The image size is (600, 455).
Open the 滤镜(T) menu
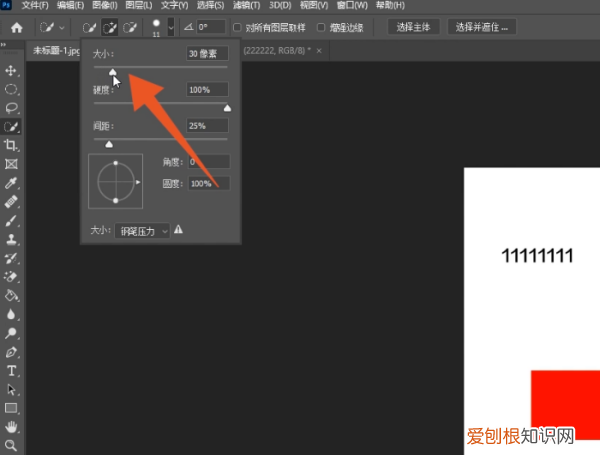[x=246, y=5]
